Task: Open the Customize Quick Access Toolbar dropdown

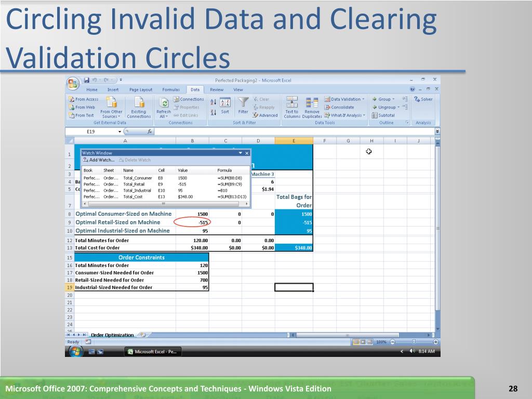Action: pyautogui.click(x=121, y=80)
